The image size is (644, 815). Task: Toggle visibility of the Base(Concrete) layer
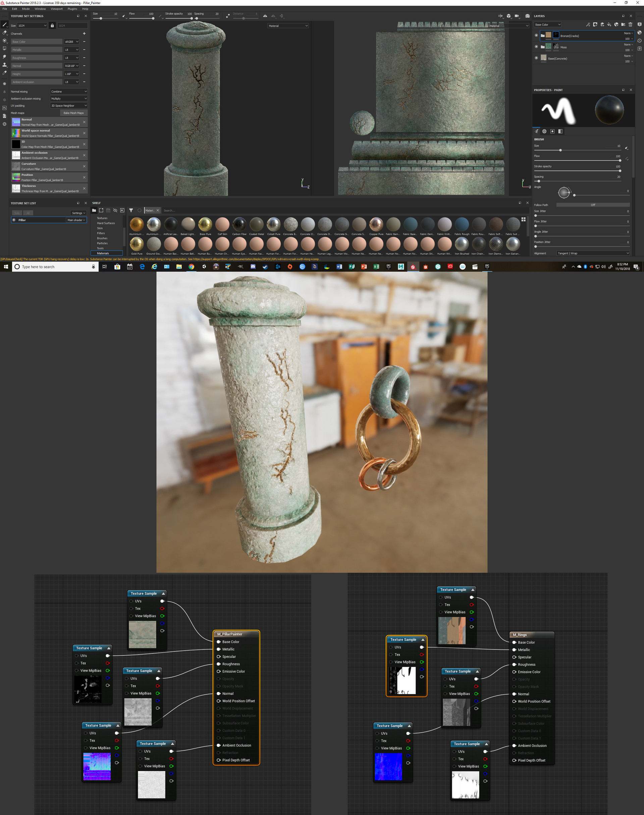[536, 58]
